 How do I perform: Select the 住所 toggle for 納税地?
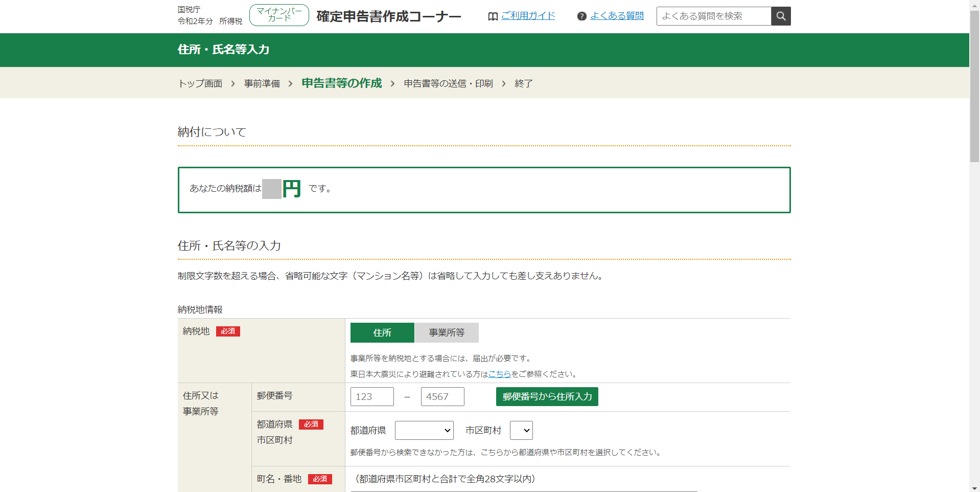click(x=382, y=332)
